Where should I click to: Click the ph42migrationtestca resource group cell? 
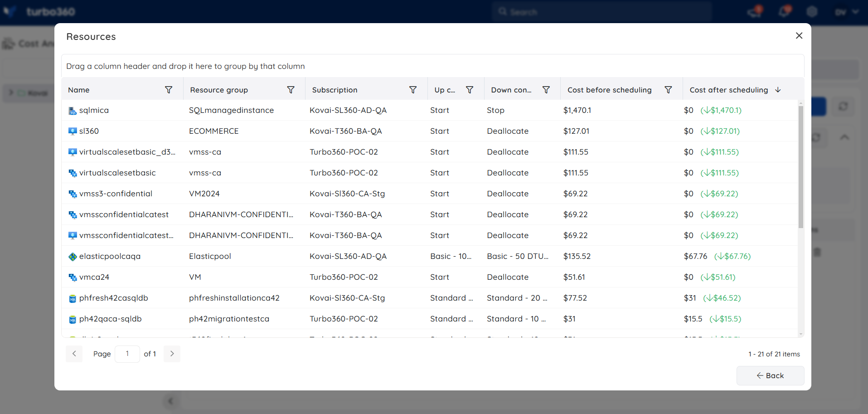(x=229, y=319)
